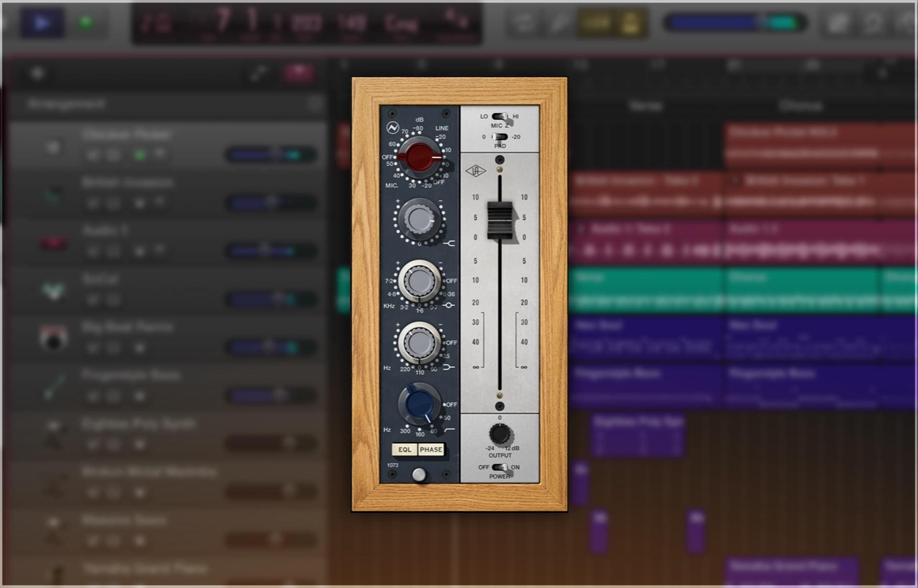Flip the POWER OFF/ON switch
Viewport: 918px width, 588px height.
coord(500,467)
